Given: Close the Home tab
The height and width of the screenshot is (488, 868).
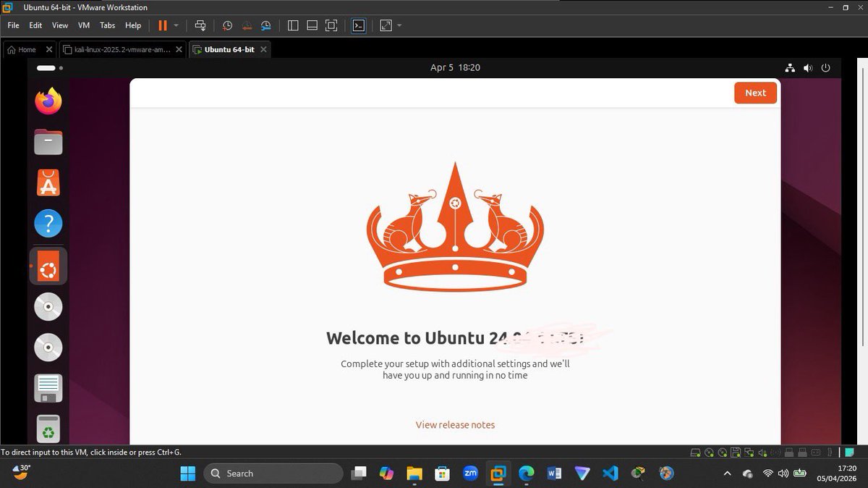Looking at the screenshot, I should [x=49, y=49].
